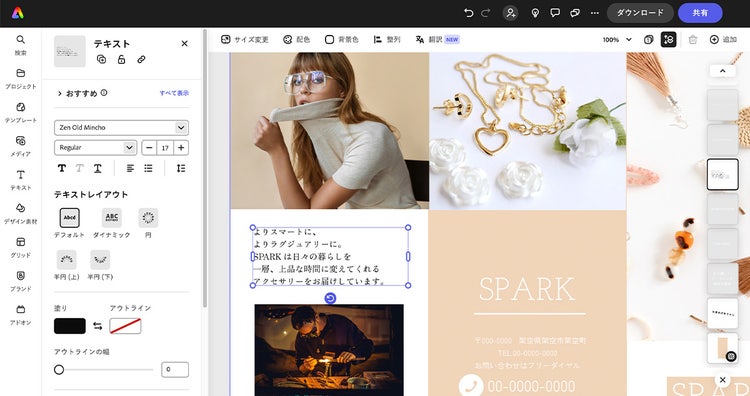Open the ブランド sidebar panel
This screenshot has height=396, width=750.
pyautogui.click(x=21, y=282)
